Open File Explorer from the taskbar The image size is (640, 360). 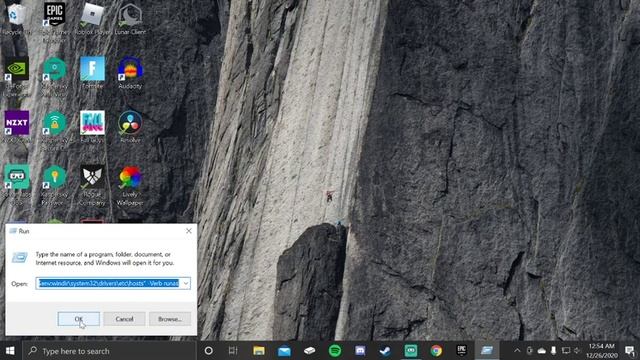tap(259, 351)
